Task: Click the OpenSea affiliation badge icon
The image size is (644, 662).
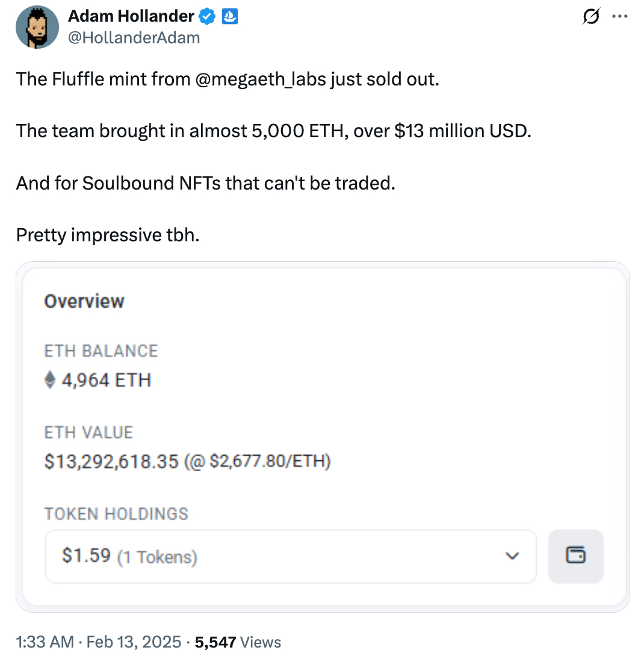Action: pos(230,17)
